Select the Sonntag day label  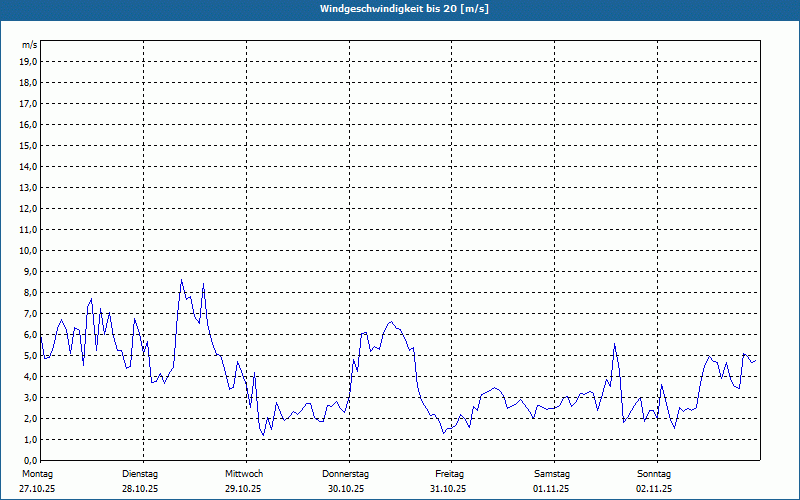point(654,474)
